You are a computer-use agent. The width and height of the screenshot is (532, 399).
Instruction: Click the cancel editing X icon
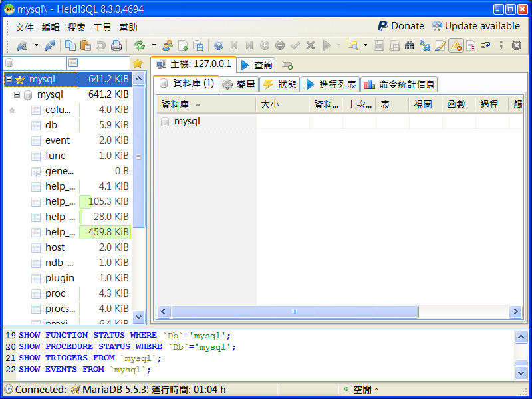311,45
